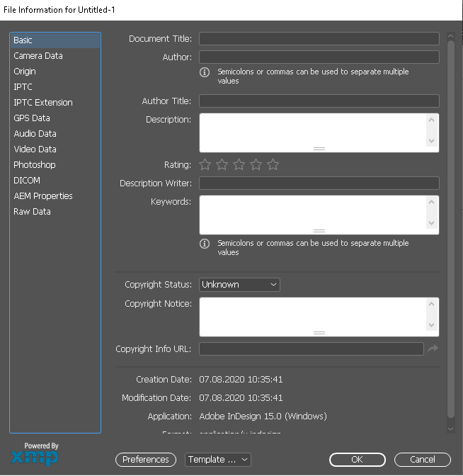The height and width of the screenshot is (476, 463).
Task: Open AEM Properties category
Action: click(55, 196)
